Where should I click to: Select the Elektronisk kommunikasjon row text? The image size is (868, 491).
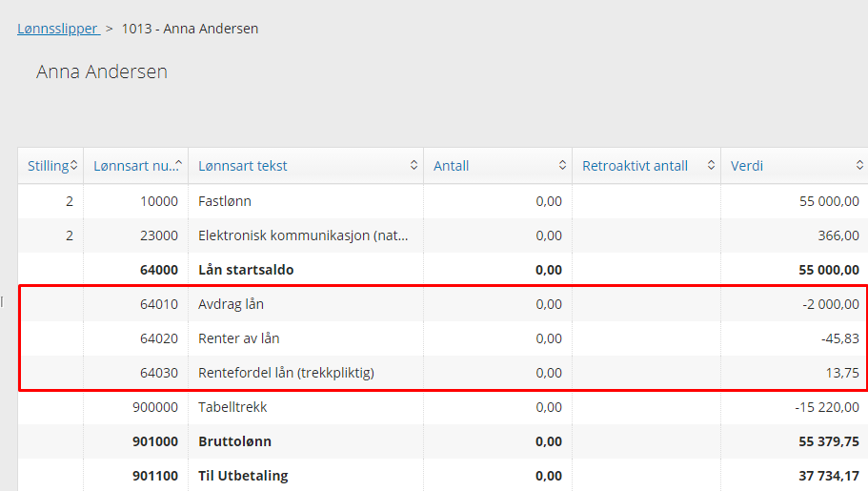[x=303, y=235]
